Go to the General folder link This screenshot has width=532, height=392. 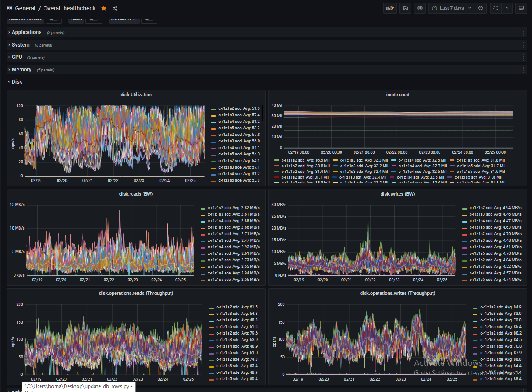(x=25, y=8)
